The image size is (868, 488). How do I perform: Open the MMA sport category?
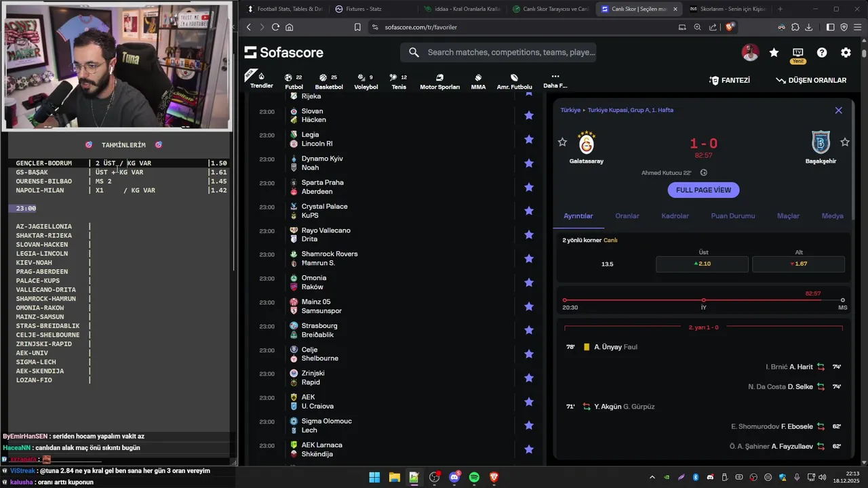478,81
